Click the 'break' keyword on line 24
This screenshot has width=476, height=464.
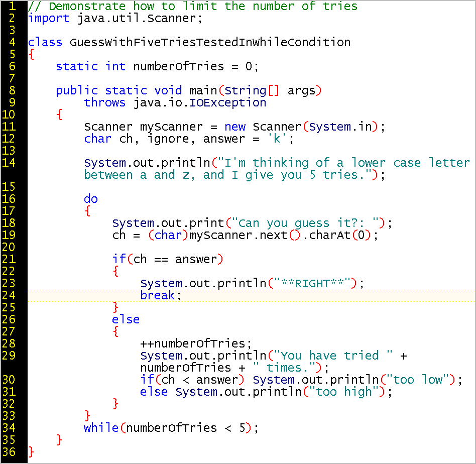pyautogui.click(x=157, y=295)
